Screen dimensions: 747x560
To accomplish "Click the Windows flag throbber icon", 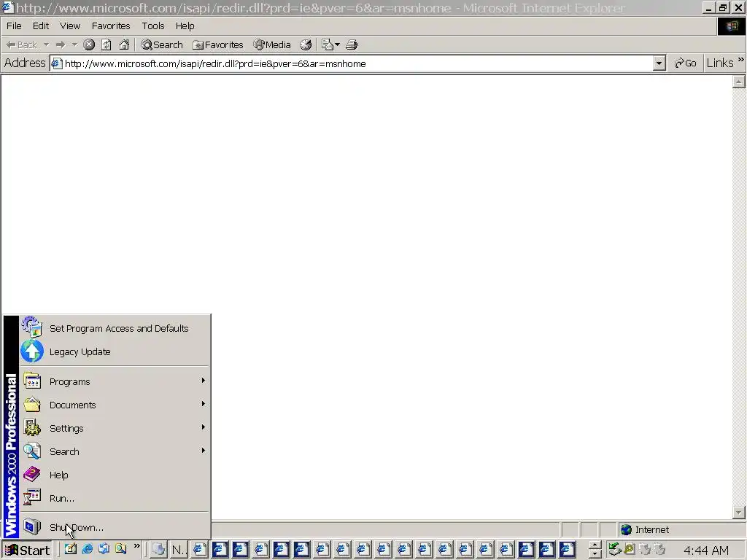I will 731,26.
